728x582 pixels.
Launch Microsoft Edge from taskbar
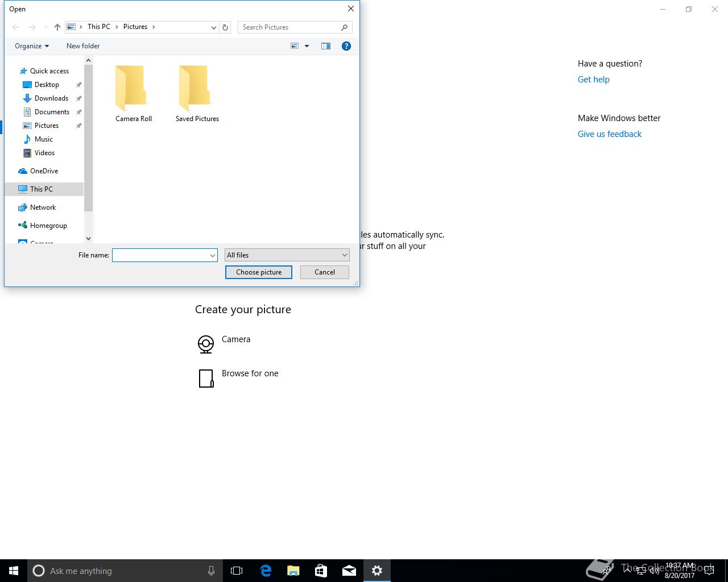pyautogui.click(x=266, y=571)
